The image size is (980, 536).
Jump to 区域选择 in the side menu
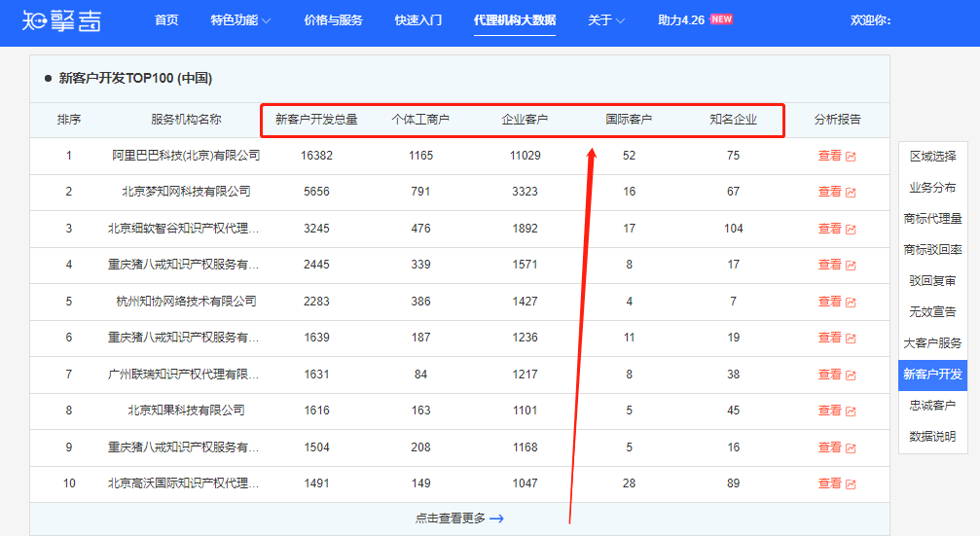[932, 157]
